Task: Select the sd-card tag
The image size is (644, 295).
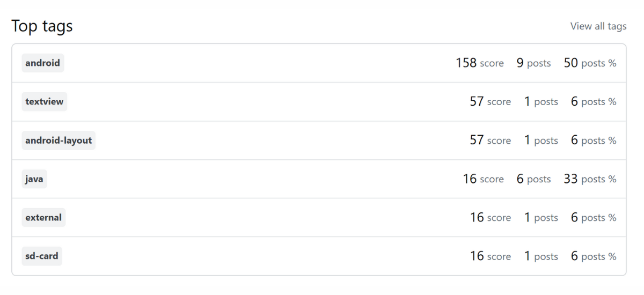Action: (42, 256)
